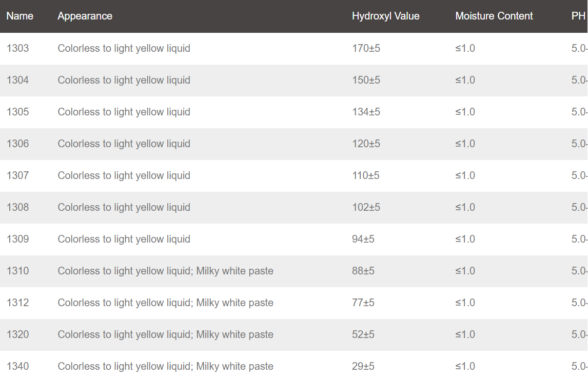Click the Name column header
This screenshot has height=378, width=588.
coord(20,16)
